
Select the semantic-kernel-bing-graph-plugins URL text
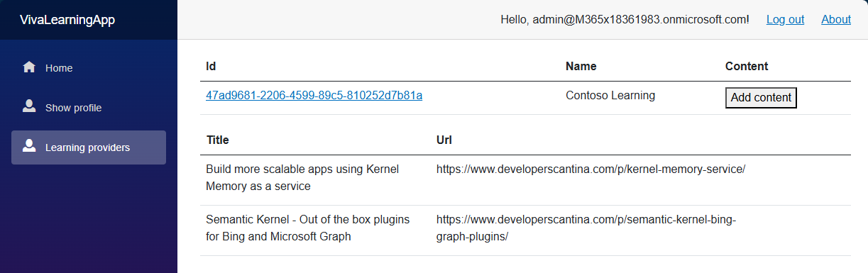586,228
